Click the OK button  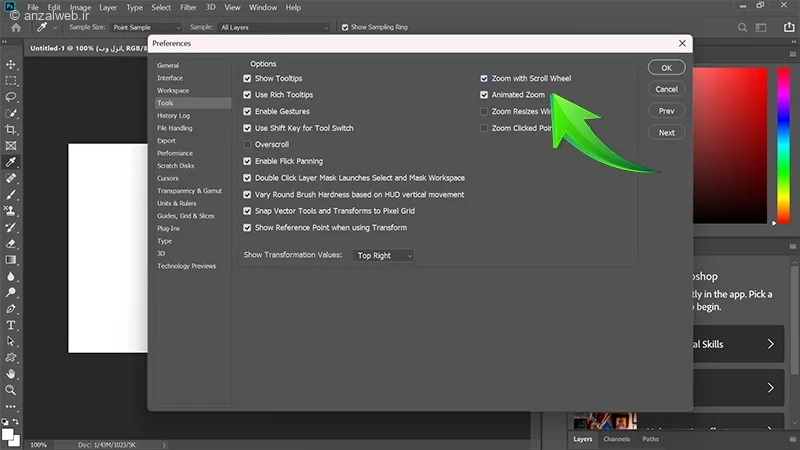tap(666, 67)
